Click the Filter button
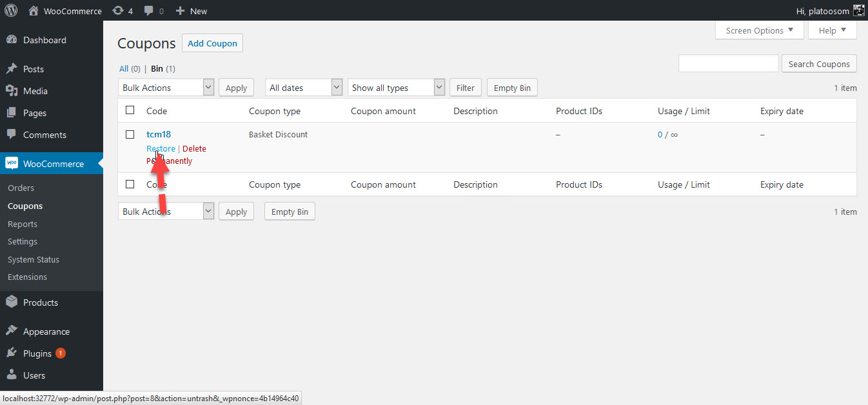The image size is (868, 405). point(466,88)
